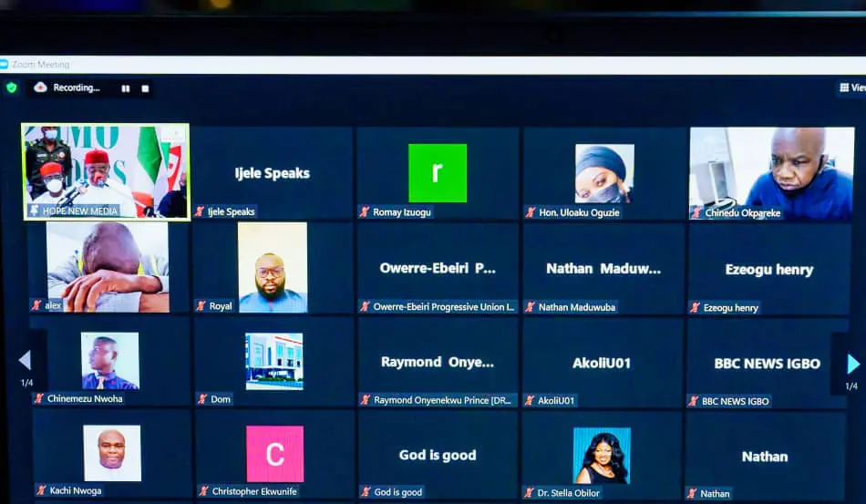This screenshot has height=504, width=866.
Task: Click the Zoom Meeting window title
Action: click(x=40, y=65)
